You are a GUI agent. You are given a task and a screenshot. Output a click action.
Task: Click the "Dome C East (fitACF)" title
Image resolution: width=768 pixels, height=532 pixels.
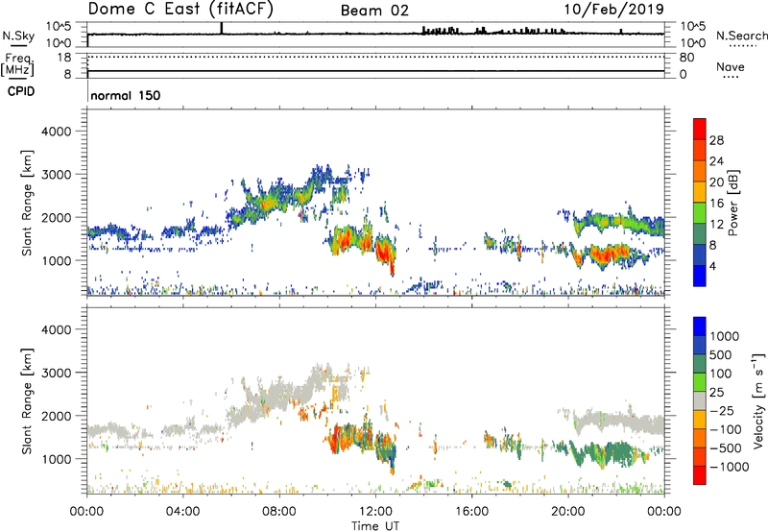coord(180,9)
